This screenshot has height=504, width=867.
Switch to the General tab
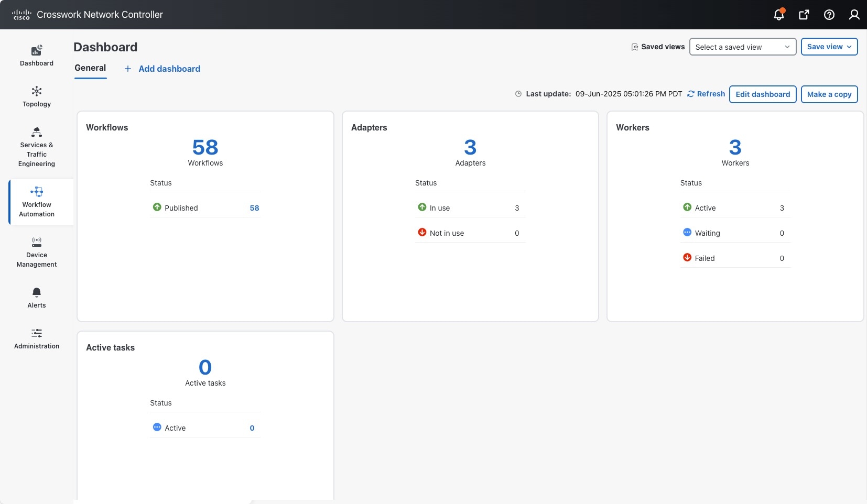click(90, 68)
